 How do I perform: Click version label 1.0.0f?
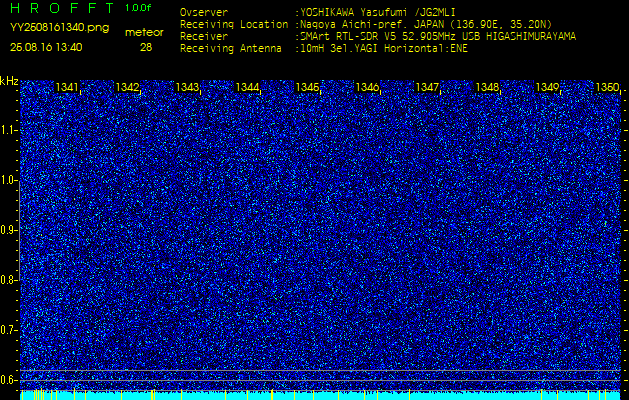click(x=138, y=8)
